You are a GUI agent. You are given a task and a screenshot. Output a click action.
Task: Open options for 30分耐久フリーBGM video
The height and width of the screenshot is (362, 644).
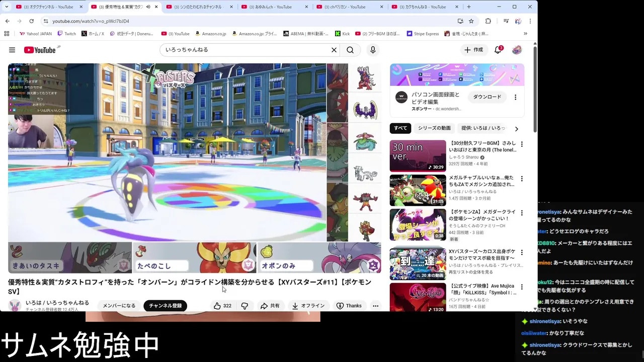522,144
